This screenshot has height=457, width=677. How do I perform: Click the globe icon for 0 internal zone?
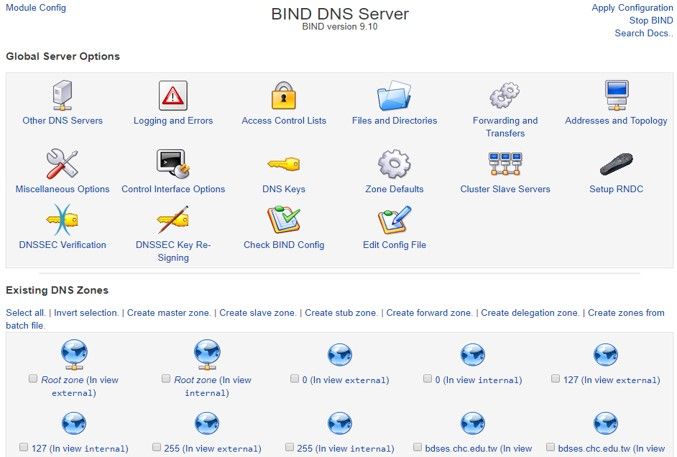pyautogui.click(x=473, y=355)
